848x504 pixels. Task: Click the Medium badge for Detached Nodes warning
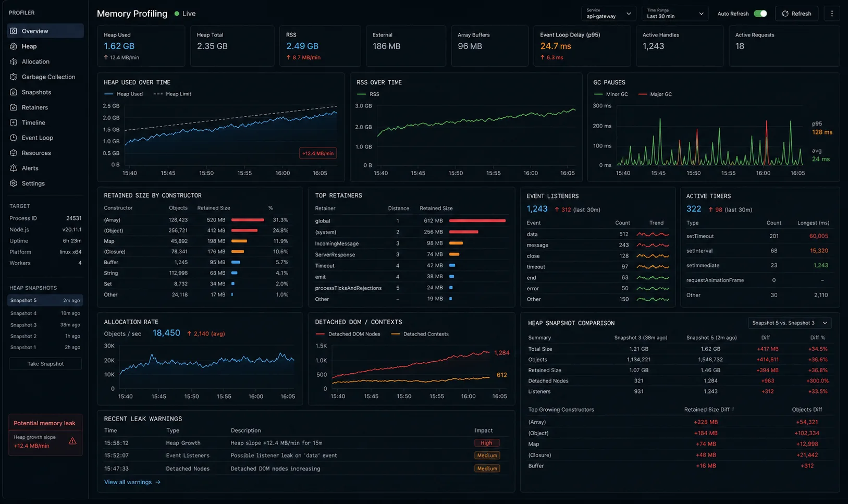click(487, 469)
